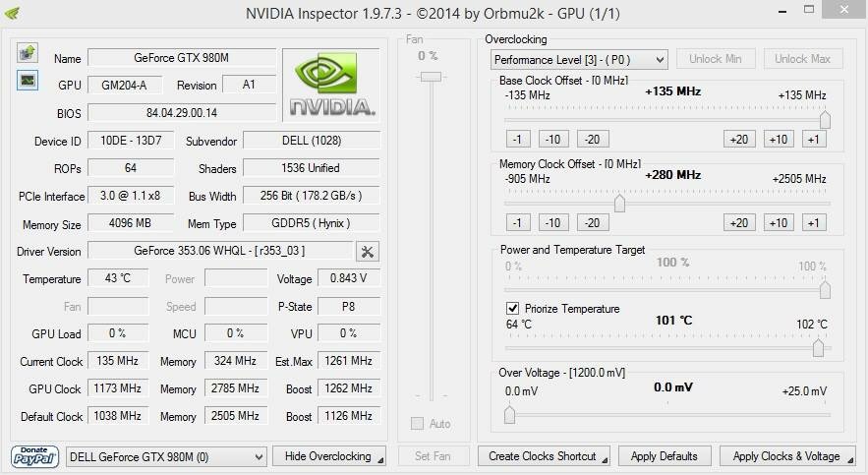The width and height of the screenshot is (868, 475).
Task: Open the Performance Level [3] - (P0) dropdown
Action: coord(579,59)
